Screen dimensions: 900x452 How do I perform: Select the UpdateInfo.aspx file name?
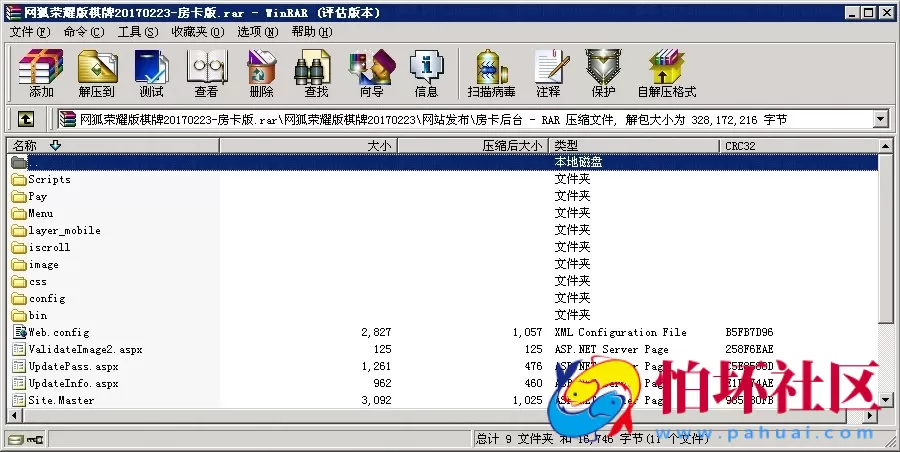(73, 384)
